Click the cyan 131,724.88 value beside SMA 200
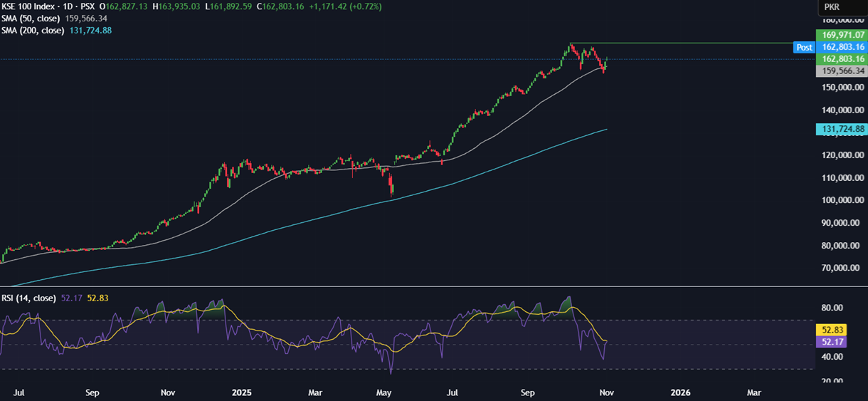The image size is (868, 401). pos(90,31)
